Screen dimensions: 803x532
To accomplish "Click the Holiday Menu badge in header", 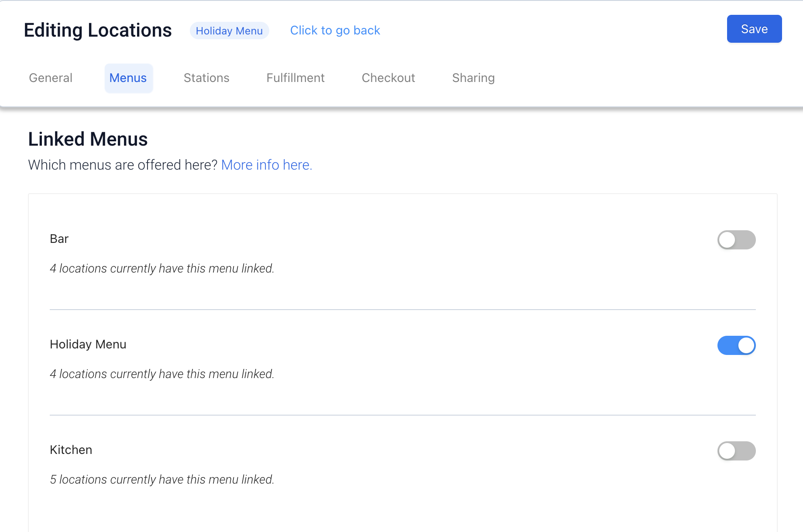I will tap(229, 31).
